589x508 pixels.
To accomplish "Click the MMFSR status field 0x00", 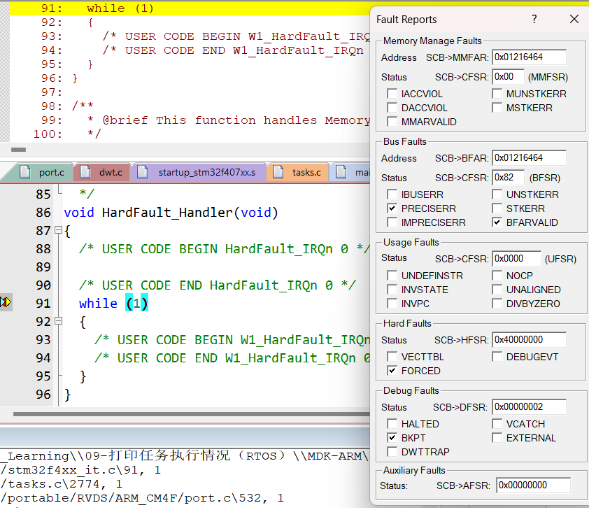I will tap(508, 77).
